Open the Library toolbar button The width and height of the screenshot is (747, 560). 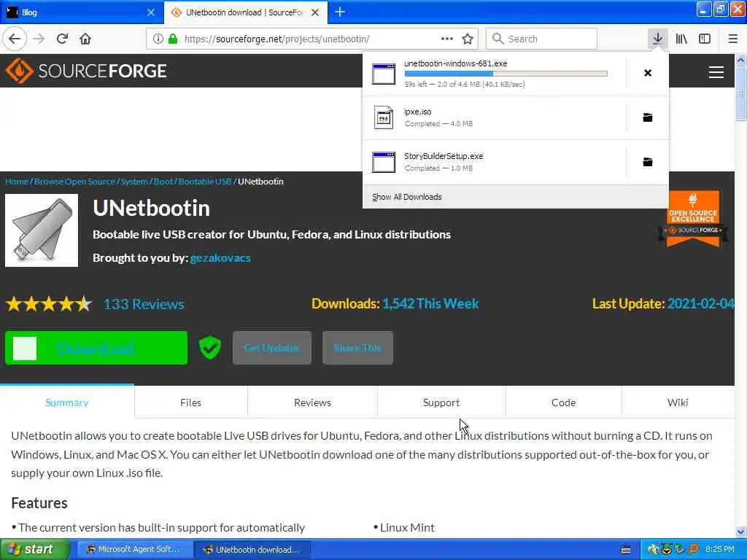681,39
